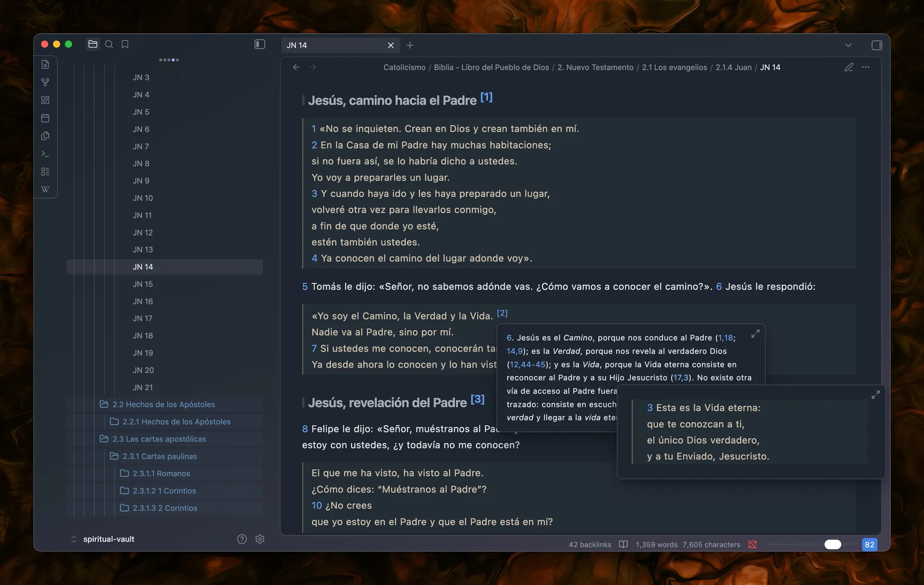Click the Wikipedia W ribbon icon

45,189
